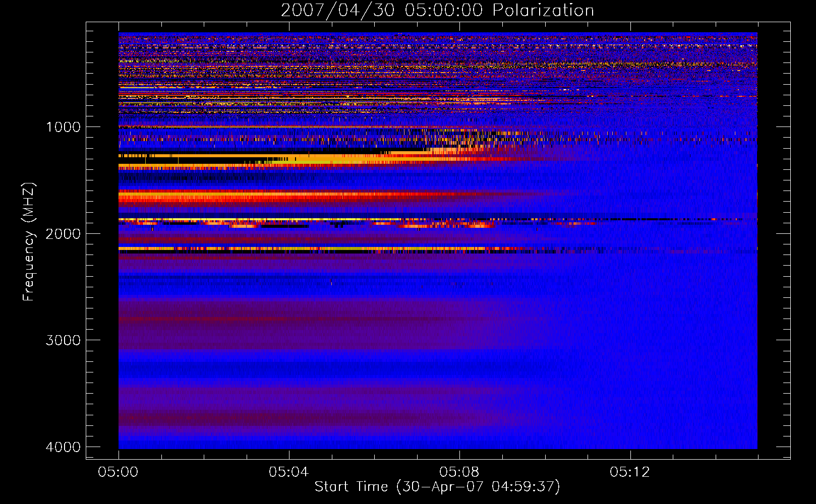Click the 05:00 time tick label
This screenshot has width=816, height=504.
pyautogui.click(x=118, y=472)
